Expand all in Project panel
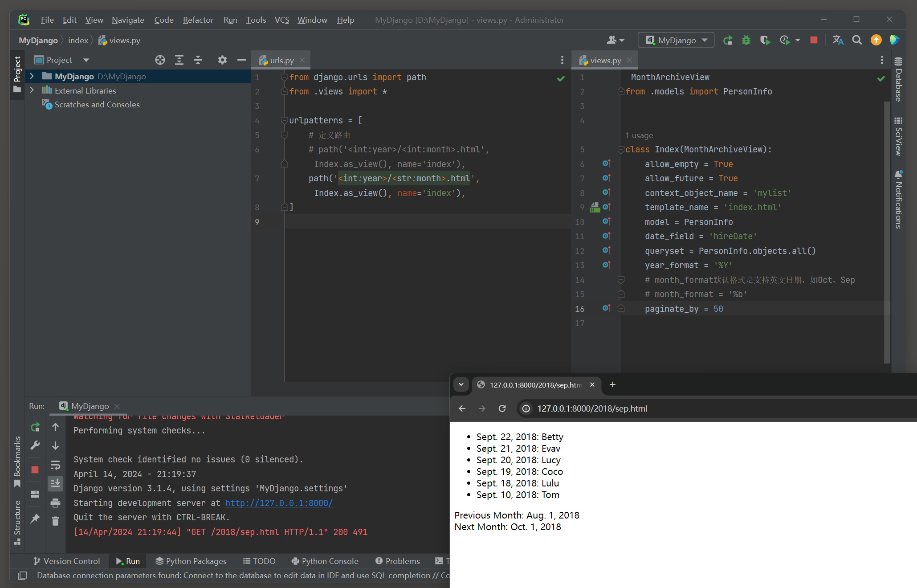Viewport: 917px width, 588px height. [x=179, y=60]
